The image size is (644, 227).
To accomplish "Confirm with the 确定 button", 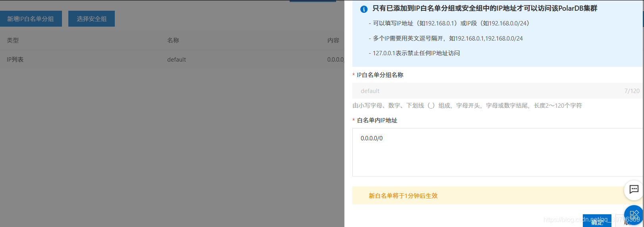I will point(597,221).
